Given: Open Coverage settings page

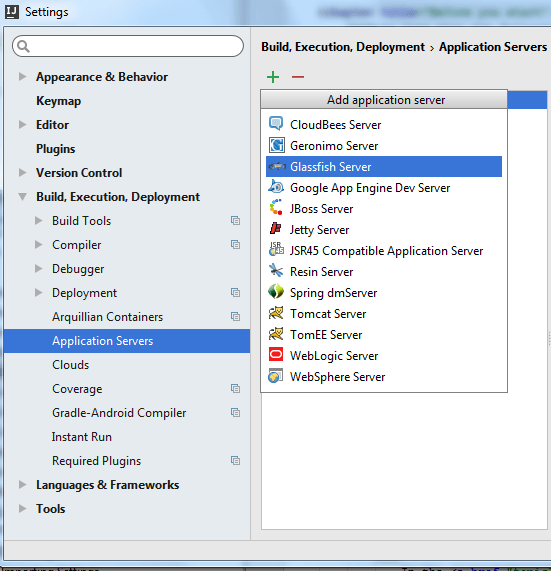Looking at the screenshot, I should [x=77, y=389].
